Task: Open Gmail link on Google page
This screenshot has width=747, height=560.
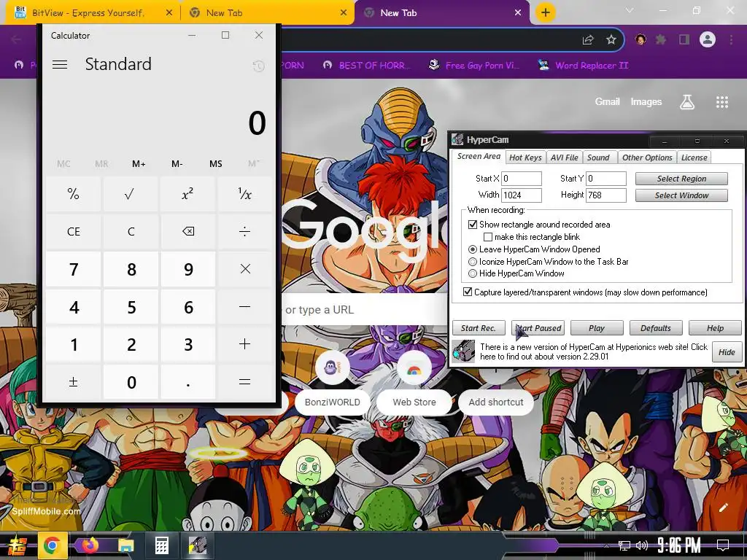Action: pyautogui.click(x=607, y=101)
